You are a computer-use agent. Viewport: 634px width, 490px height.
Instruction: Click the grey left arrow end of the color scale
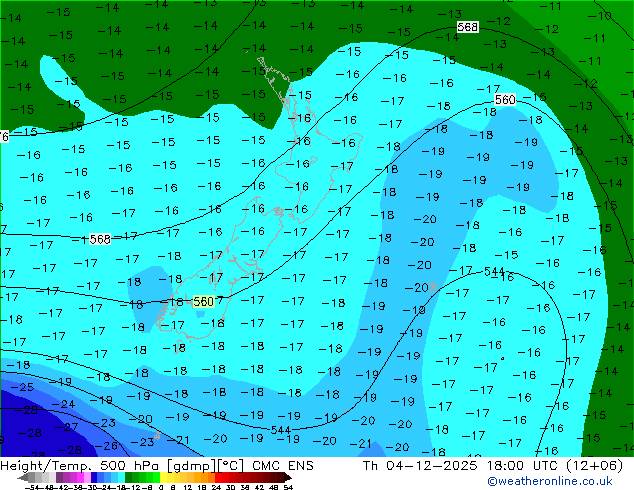tap(23, 478)
